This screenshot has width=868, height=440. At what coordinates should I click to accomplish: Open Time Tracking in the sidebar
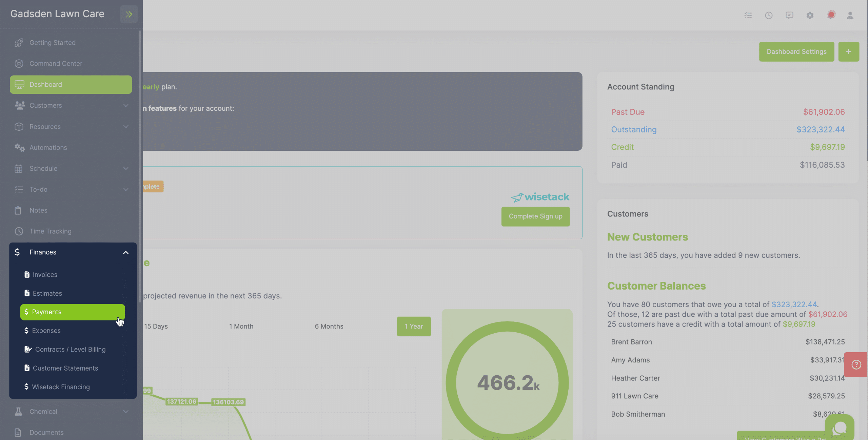click(71, 231)
